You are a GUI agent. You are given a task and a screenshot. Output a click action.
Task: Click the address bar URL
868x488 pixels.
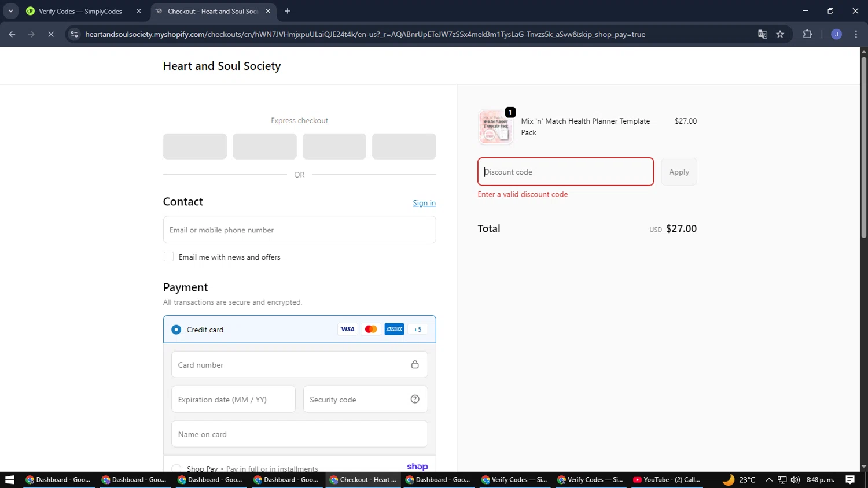(x=365, y=34)
